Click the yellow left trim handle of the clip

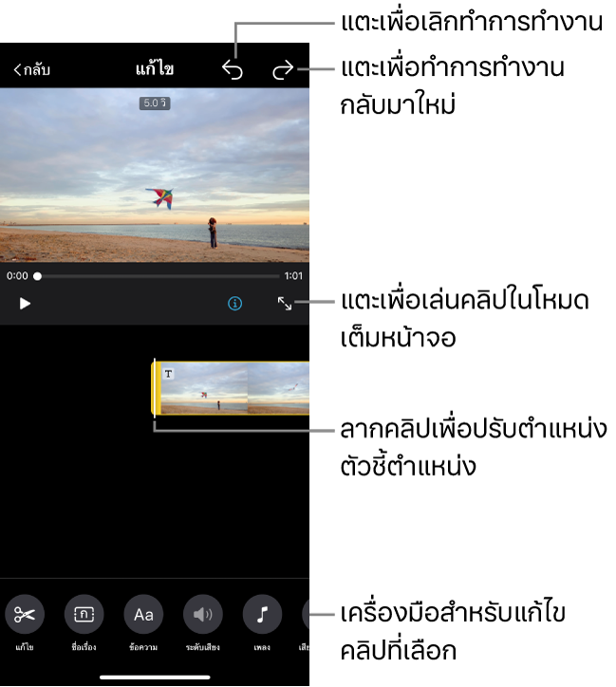[156, 388]
